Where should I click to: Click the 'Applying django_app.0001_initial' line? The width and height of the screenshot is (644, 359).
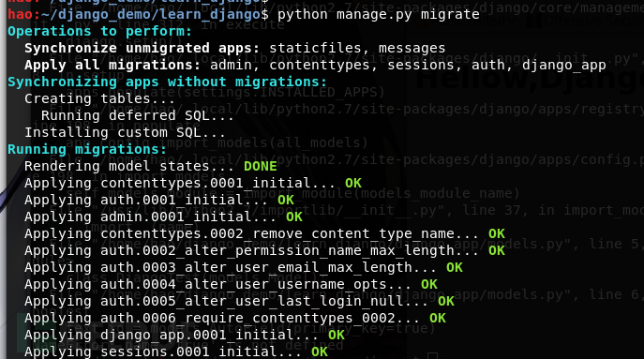[185, 335]
